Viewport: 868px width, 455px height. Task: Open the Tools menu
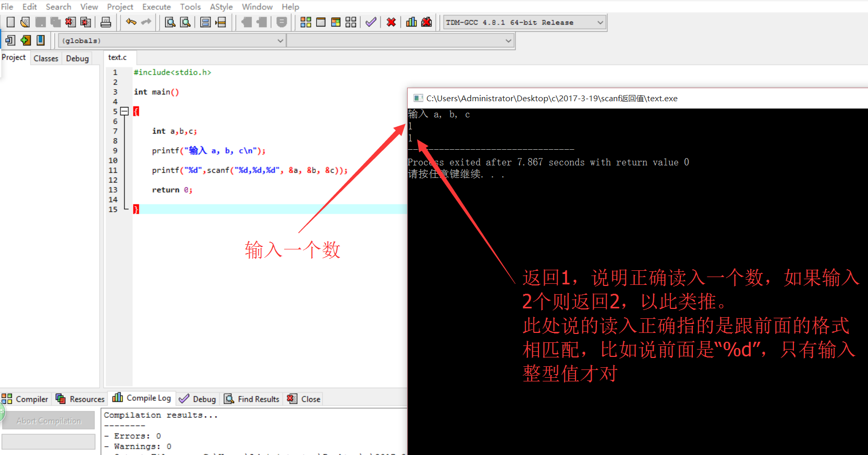pos(190,7)
